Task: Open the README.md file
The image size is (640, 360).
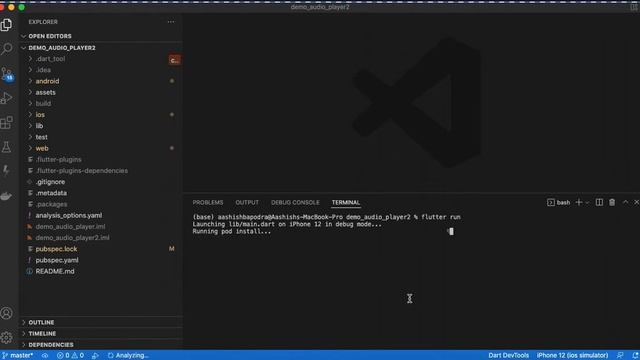Action: pyautogui.click(x=101, y=271)
